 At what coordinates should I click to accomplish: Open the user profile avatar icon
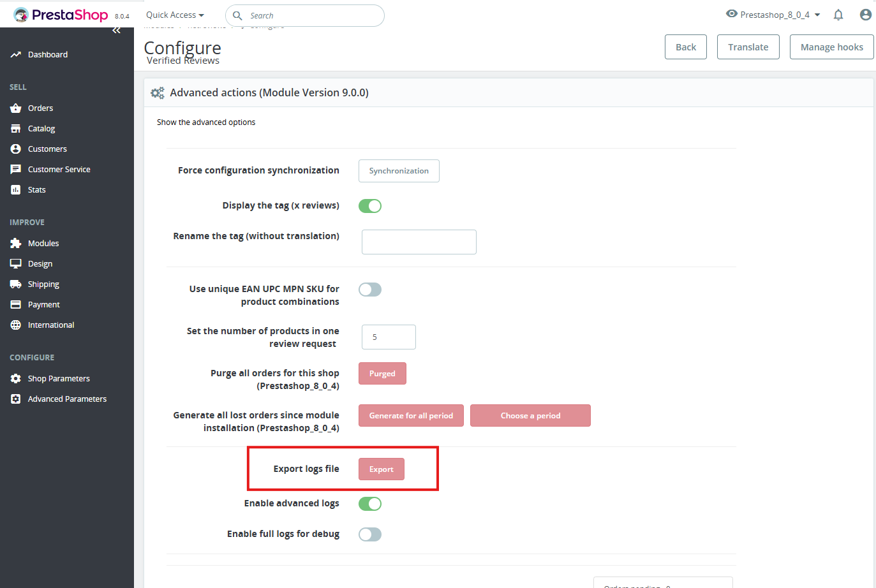point(865,15)
